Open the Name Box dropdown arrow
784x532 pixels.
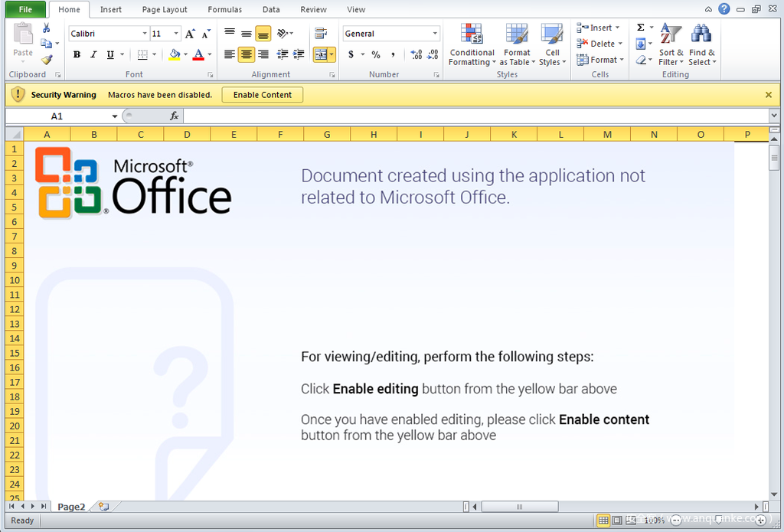(x=115, y=116)
